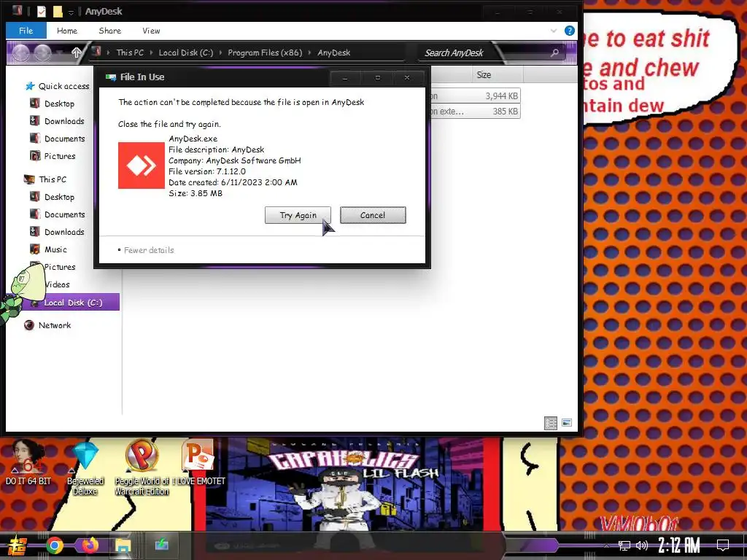Open Bejeweled Deluxe desktop shortcut
Image resolution: width=747 pixels, height=560 pixels.
point(85,468)
